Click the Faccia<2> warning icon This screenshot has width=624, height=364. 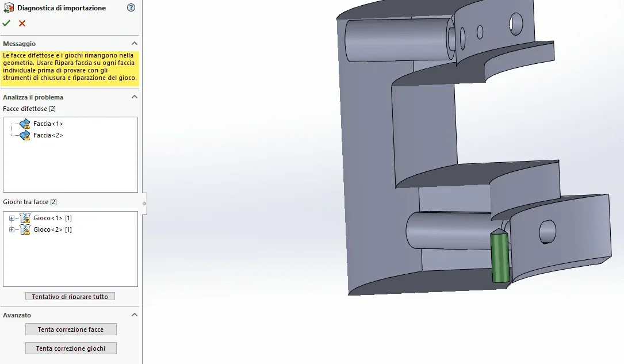pos(25,135)
